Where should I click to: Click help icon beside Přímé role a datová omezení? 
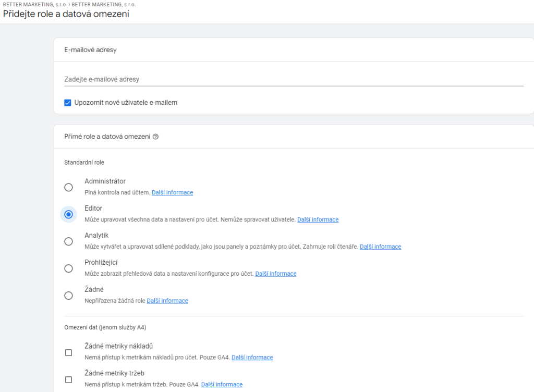coord(155,137)
